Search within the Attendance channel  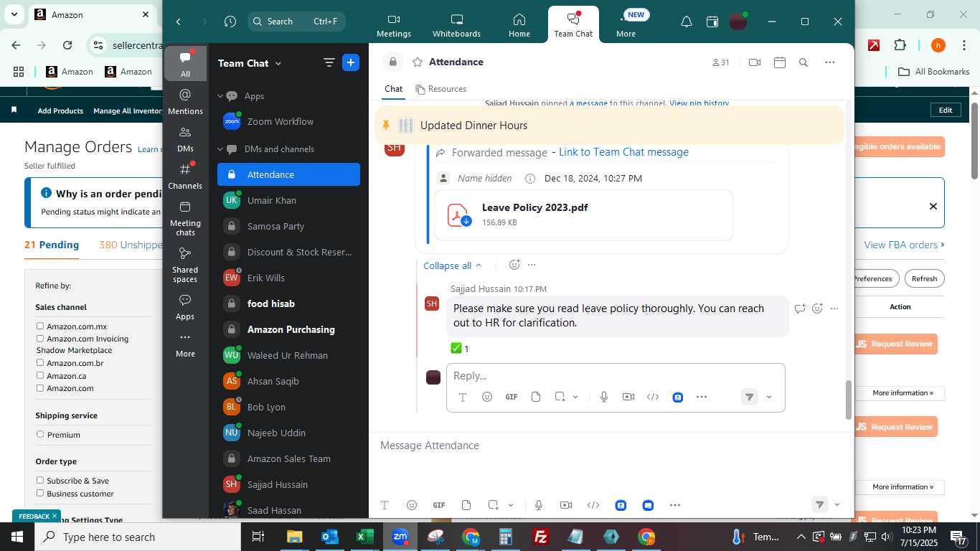[804, 62]
